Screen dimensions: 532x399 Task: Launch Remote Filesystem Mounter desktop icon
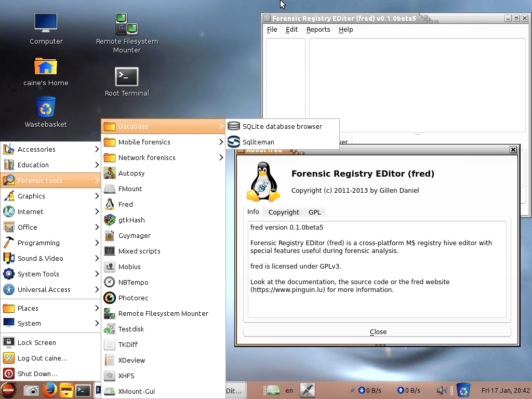[127, 33]
